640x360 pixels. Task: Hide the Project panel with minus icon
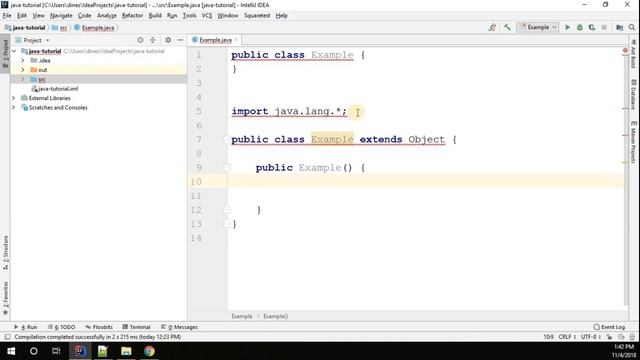pyautogui.click(x=180, y=40)
